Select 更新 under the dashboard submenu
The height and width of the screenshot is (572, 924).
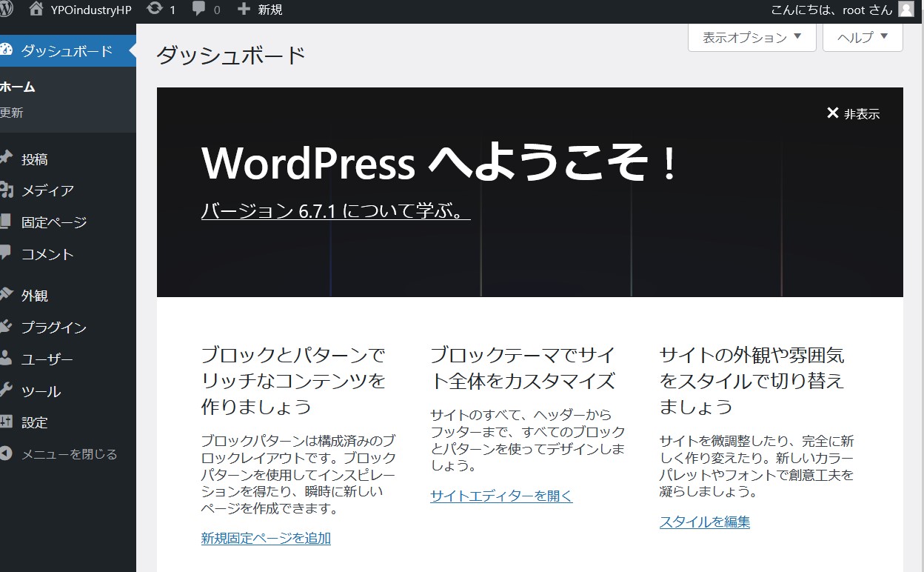click(12, 113)
